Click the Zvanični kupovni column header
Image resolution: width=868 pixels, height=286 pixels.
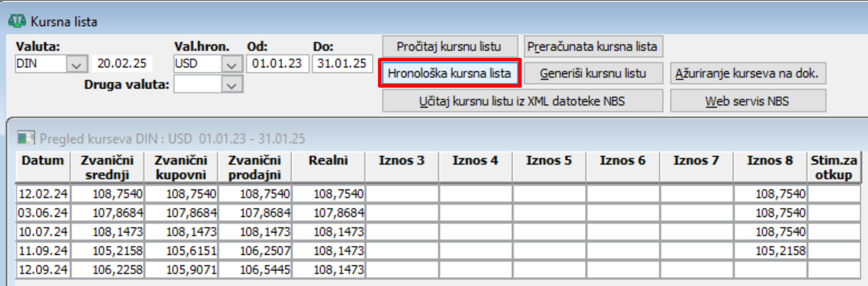(181, 167)
